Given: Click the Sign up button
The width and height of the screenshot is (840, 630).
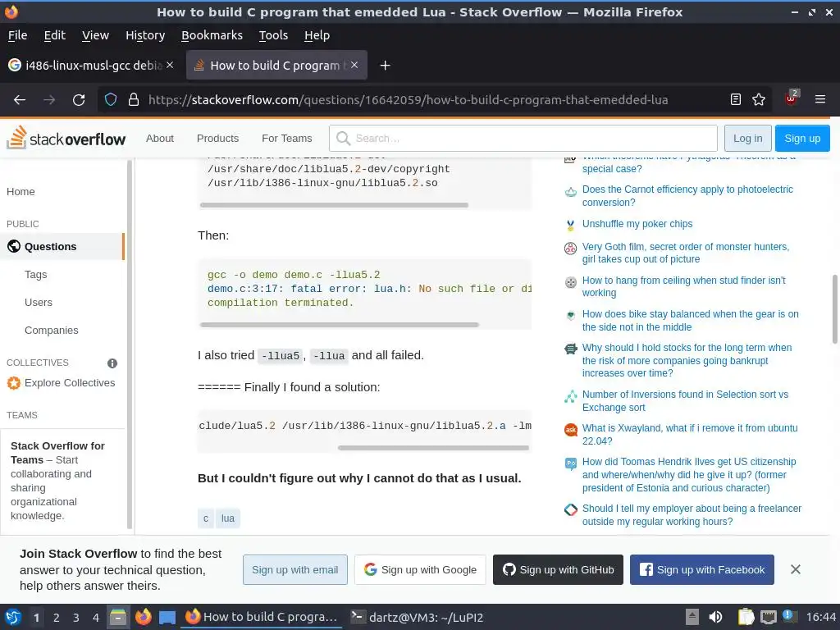Looking at the screenshot, I should (802, 138).
